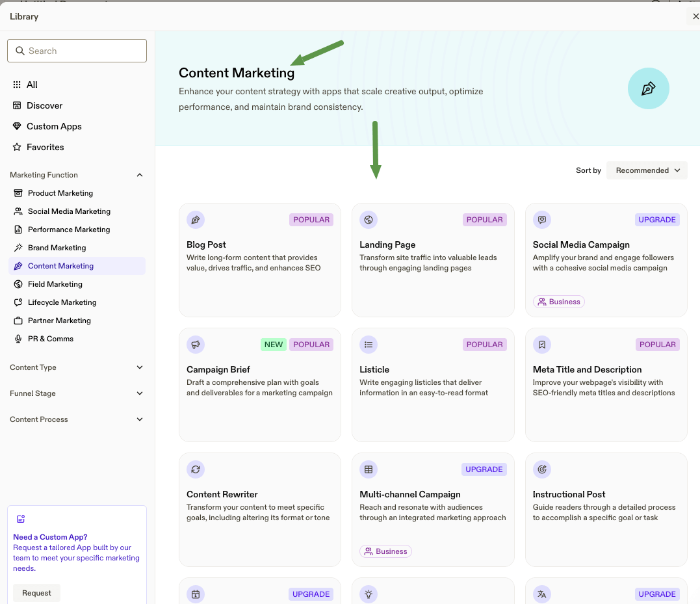Click the custom app icon above Need a Custom App
This screenshot has height=604, width=700.
(21, 519)
